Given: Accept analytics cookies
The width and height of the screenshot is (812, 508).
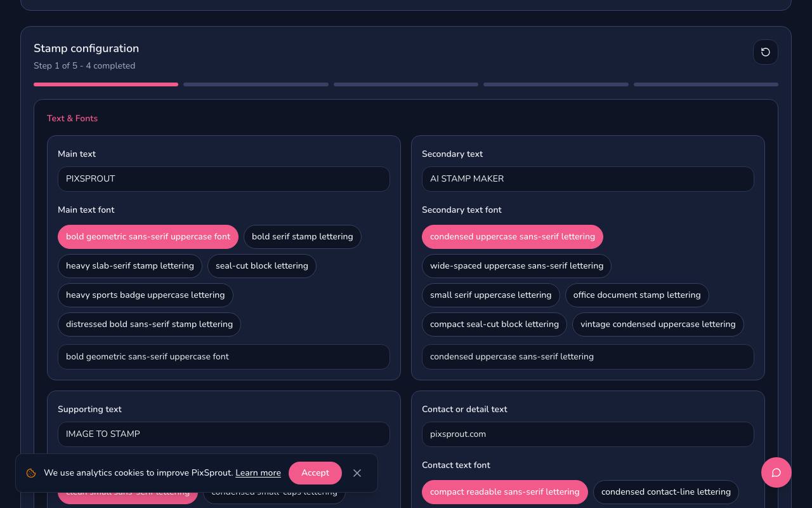Looking at the screenshot, I should click(315, 473).
